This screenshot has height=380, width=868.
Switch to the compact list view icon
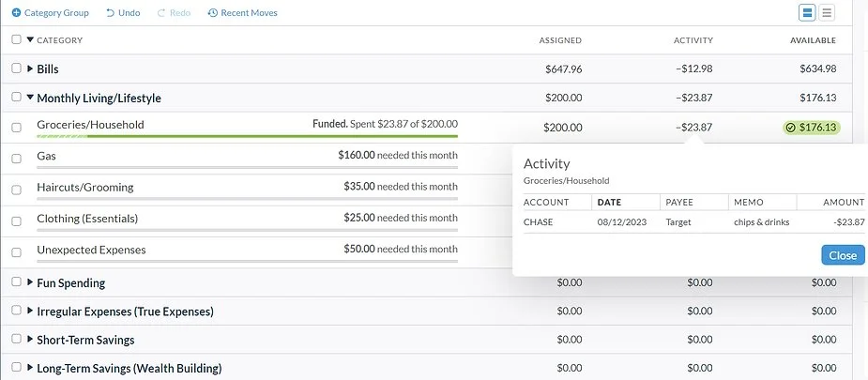tap(827, 12)
